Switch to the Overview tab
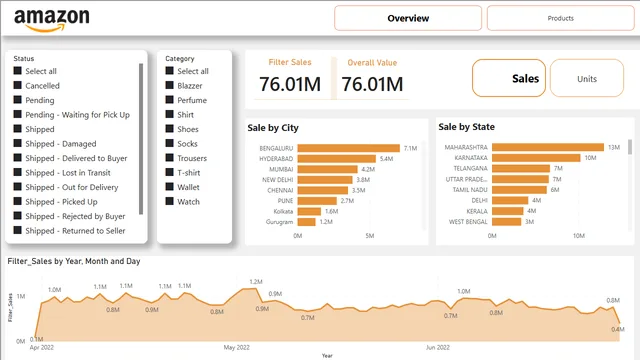This screenshot has height=360, width=640. coord(408,18)
